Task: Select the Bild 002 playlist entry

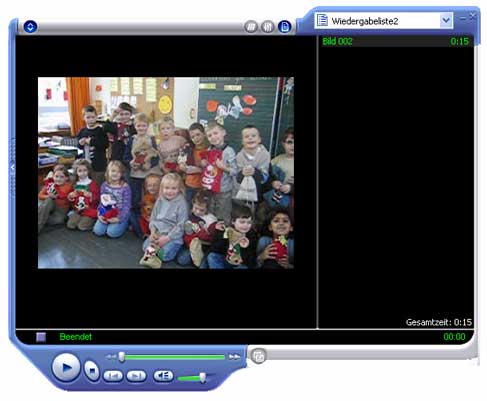Action: (x=397, y=41)
